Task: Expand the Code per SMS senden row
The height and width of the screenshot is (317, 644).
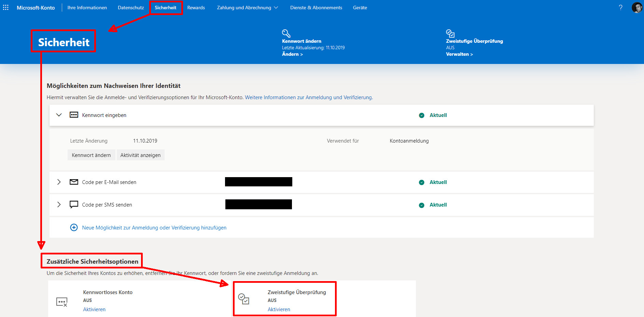Action: tap(59, 204)
